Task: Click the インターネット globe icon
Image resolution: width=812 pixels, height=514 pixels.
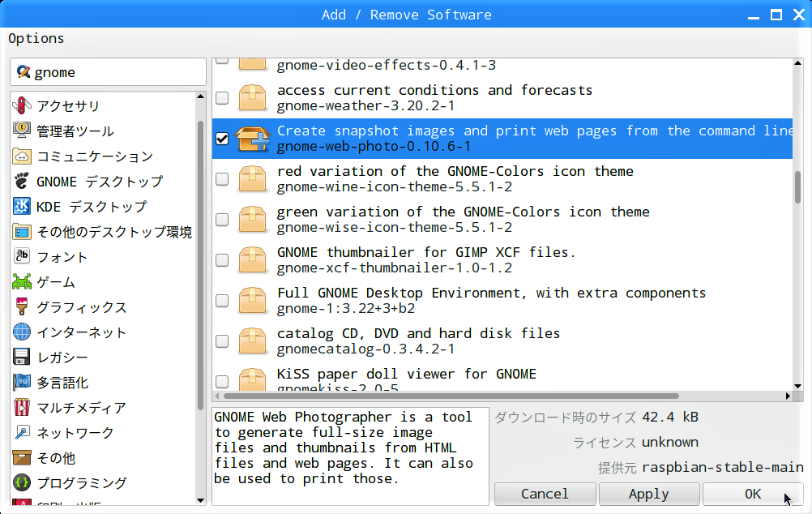Action: pos(22,332)
